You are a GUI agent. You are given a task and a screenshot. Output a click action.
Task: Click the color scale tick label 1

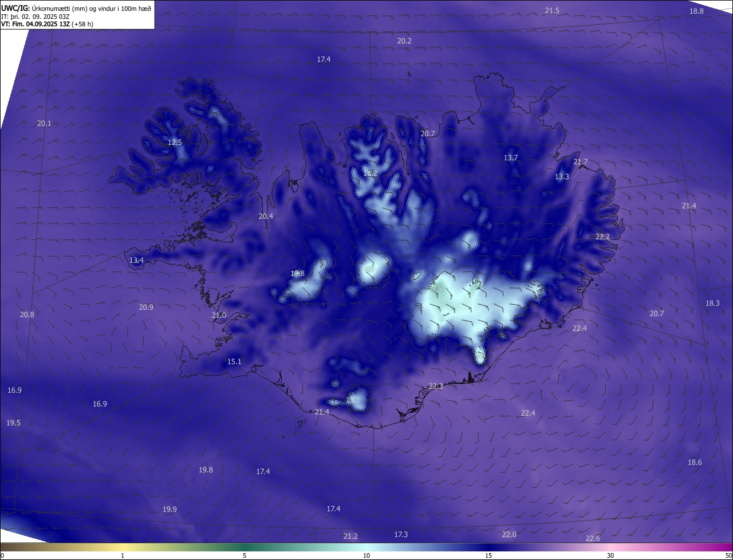pos(123,555)
